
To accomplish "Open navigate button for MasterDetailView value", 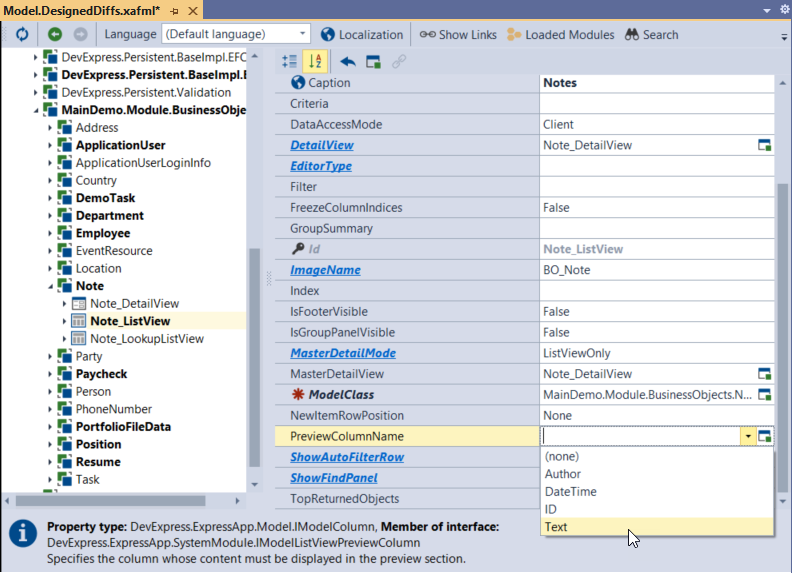I will (x=765, y=374).
